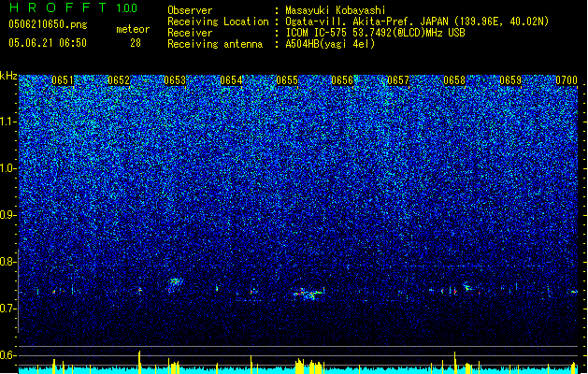This screenshot has height=374, width=588.
Task: Click the meteor count value 28
Action: [x=136, y=43]
